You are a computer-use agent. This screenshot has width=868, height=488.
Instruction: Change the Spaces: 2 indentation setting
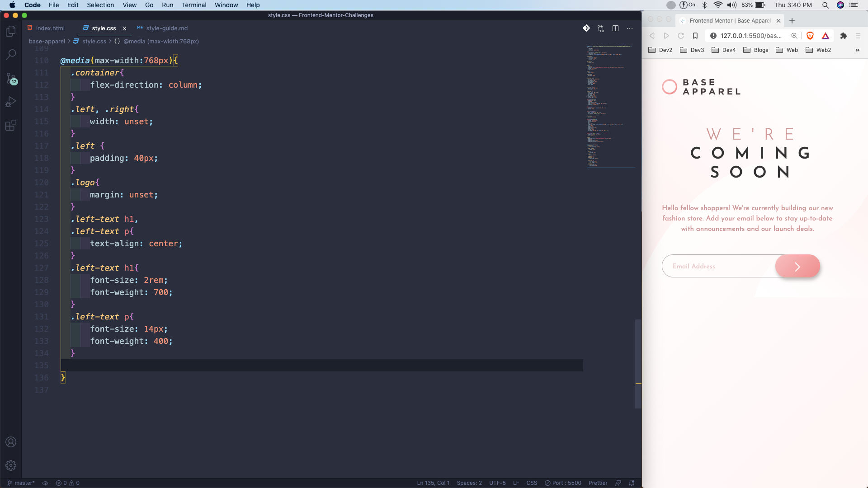click(x=469, y=483)
